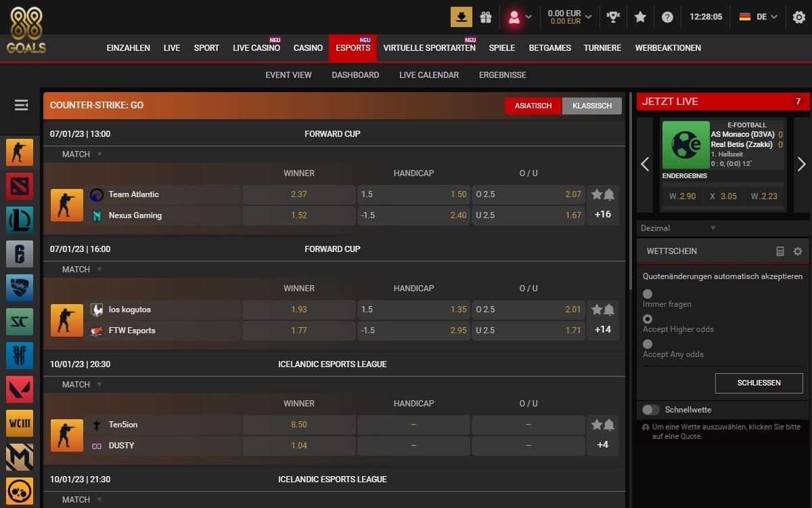812x508 pixels.
Task: Open the Werbeaktionen promotions link
Action: (668, 48)
